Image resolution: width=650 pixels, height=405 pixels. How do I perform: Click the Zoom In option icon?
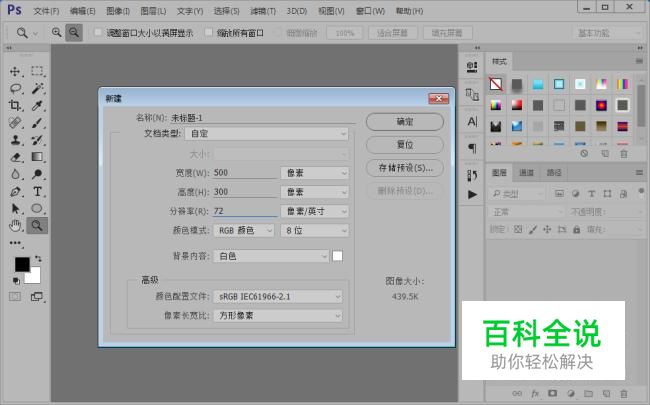click(56, 32)
